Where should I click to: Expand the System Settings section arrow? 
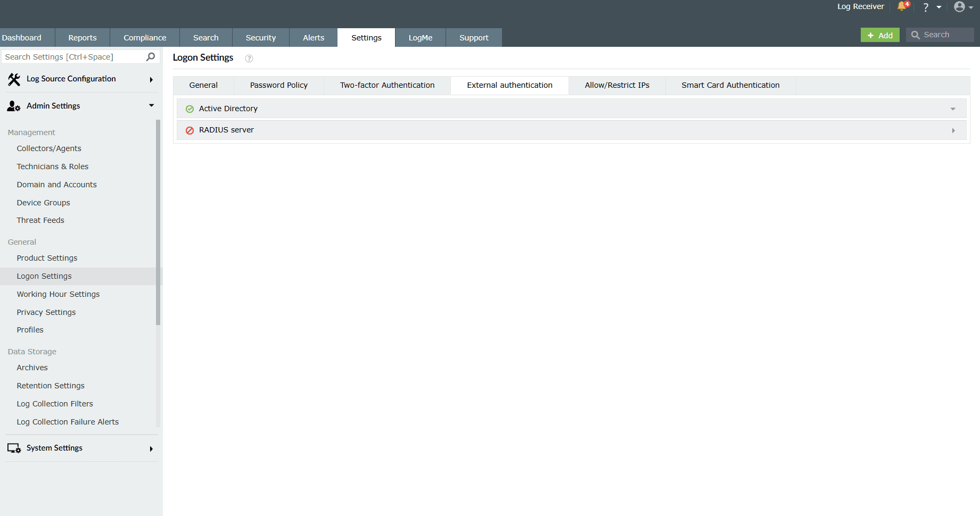pyautogui.click(x=151, y=449)
